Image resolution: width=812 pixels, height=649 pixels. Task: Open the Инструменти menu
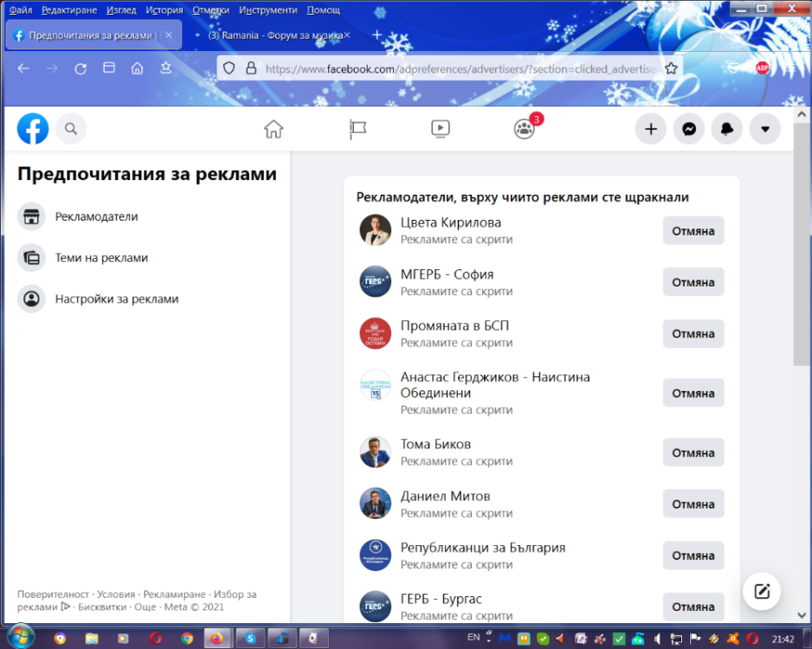pos(268,10)
